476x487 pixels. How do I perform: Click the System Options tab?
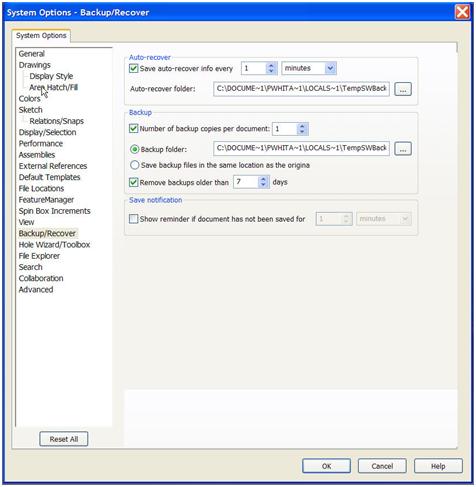pyautogui.click(x=41, y=36)
